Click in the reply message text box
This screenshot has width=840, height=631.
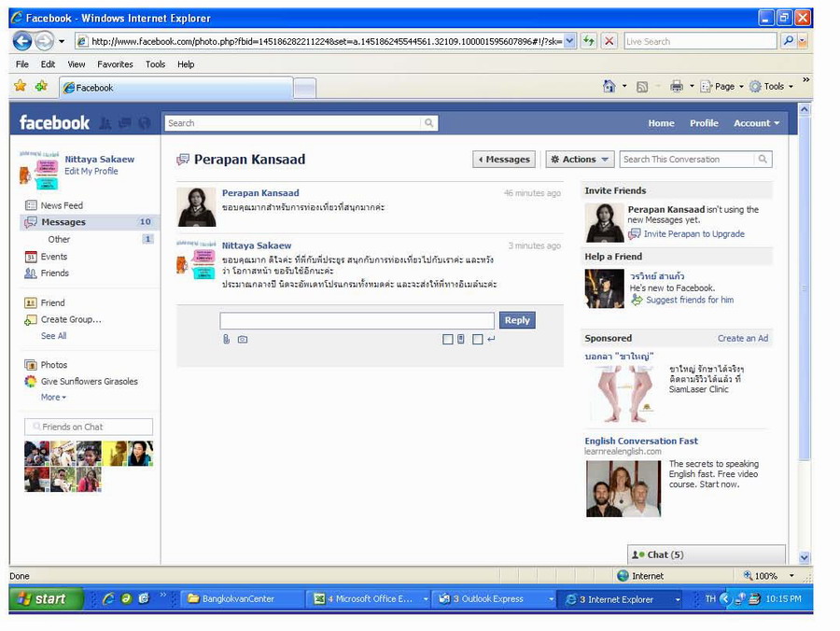357,320
